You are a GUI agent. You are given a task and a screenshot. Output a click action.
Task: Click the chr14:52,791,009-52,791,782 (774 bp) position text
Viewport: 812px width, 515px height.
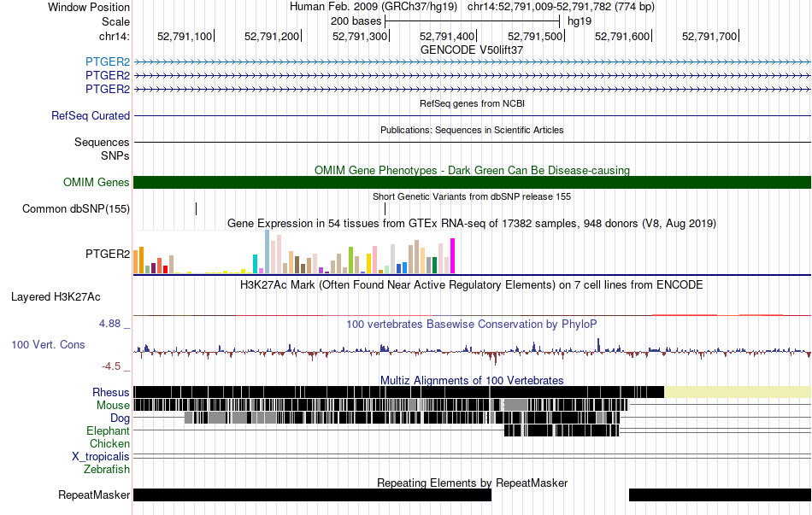point(561,7)
